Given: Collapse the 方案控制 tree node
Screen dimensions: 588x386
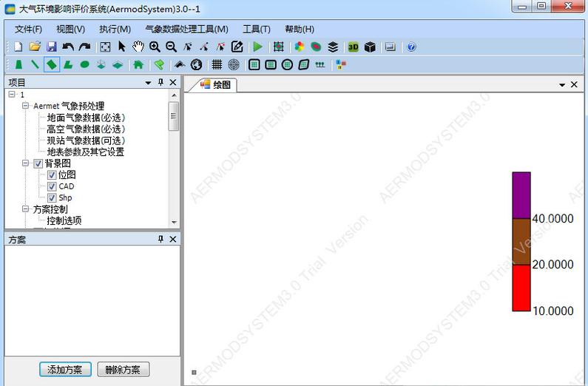Looking at the screenshot, I should pyautogui.click(x=25, y=209).
